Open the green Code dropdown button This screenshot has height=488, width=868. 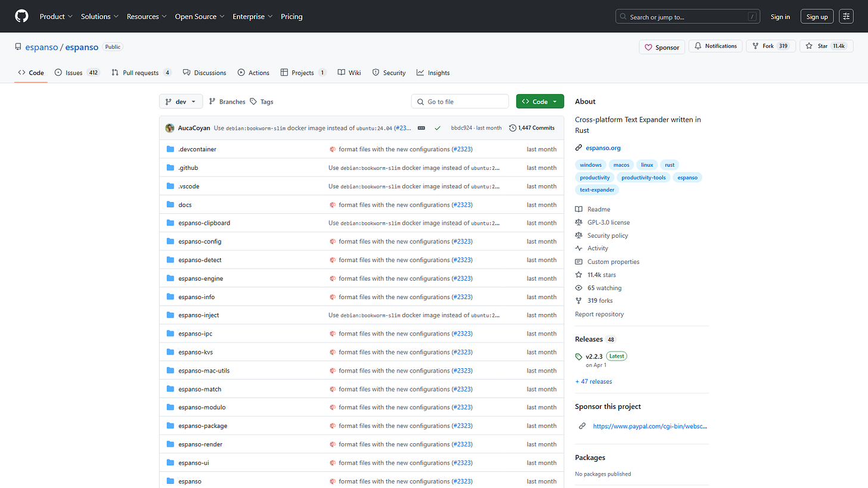[x=540, y=102]
